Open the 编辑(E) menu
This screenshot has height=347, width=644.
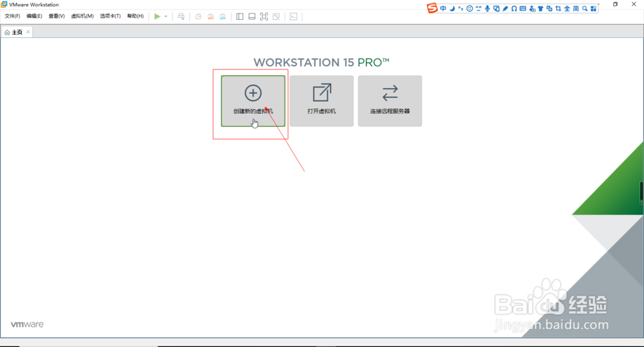(34, 16)
